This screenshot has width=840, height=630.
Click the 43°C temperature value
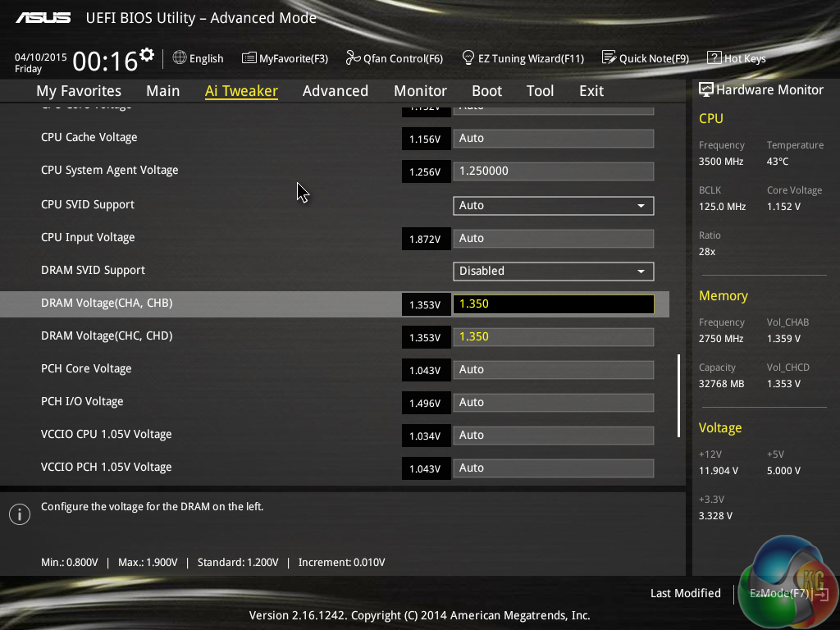778,162
